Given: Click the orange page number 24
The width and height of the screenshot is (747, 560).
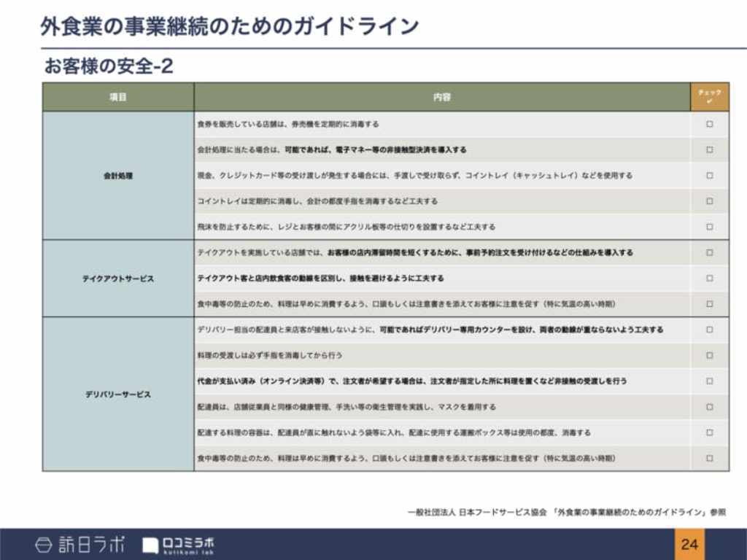Looking at the screenshot, I should pyautogui.click(x=689, y=544).
